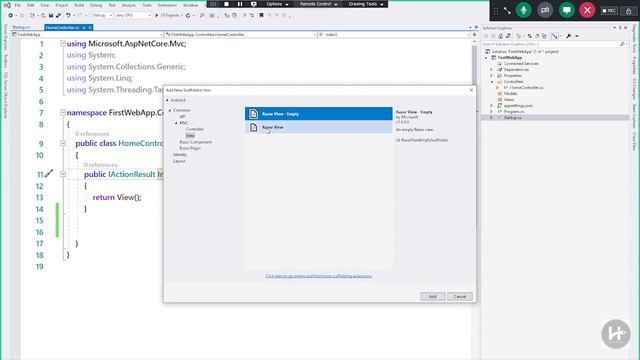Collapse the Common category in the dialog
This screenshot has width=640, height=360.
(x=170, y=110)
